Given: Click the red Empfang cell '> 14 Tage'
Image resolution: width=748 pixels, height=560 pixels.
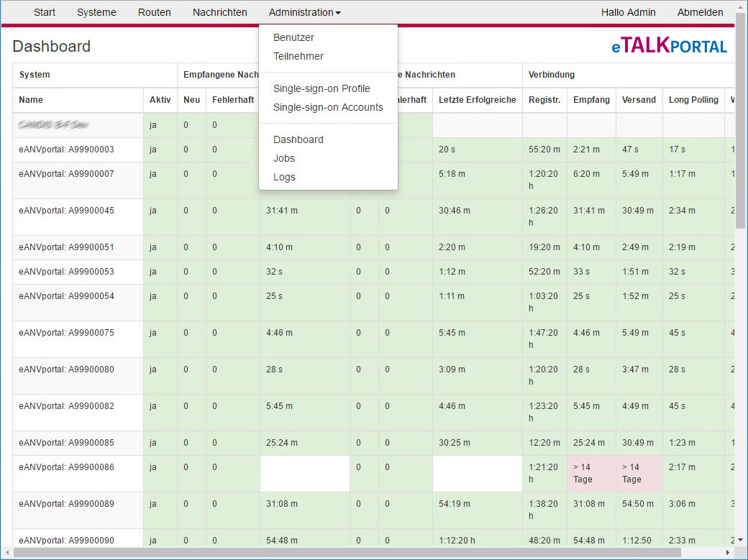Looking at the screenshot, I should [x=591, y=474].
